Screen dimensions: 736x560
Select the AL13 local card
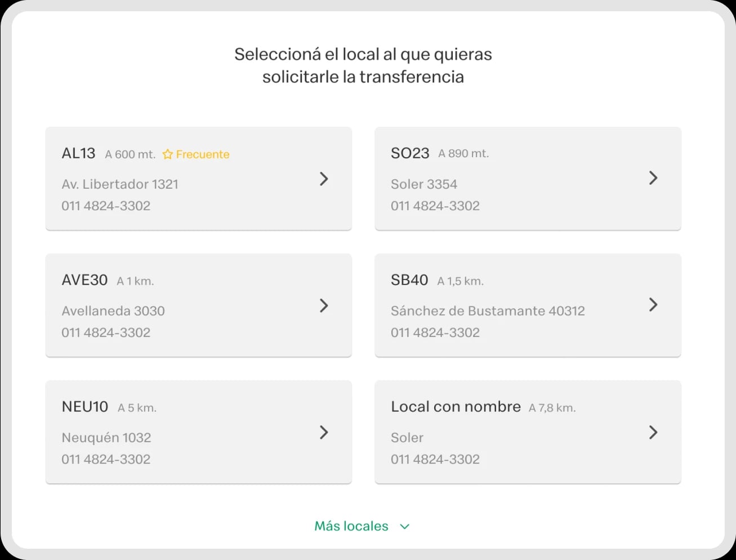click(198, 179)
